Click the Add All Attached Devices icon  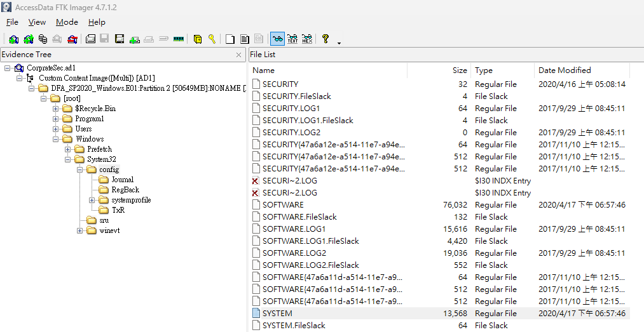click(29, 39)
